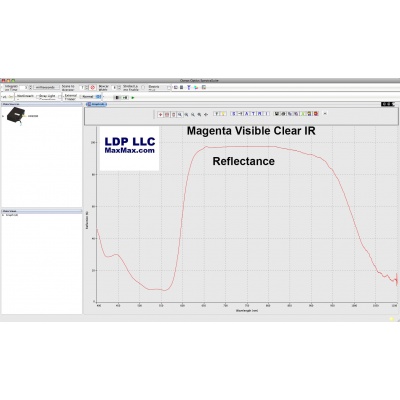This screenshot has width=400, height=400.
Task: Select Reflection mode R icon
Action: point(260,114)
